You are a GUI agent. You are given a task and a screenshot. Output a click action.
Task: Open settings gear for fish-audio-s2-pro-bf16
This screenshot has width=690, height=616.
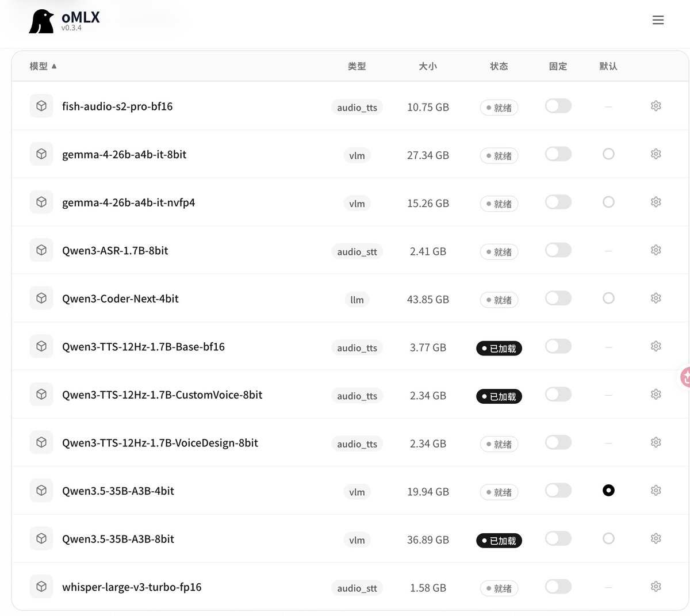(655, 106)
